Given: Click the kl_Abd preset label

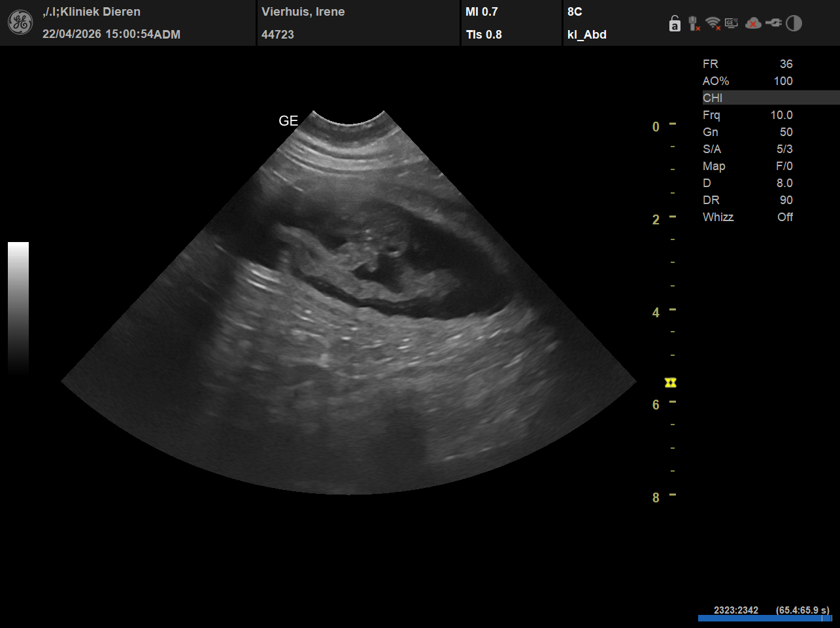Looking at the screenshot, I should 586,35.
